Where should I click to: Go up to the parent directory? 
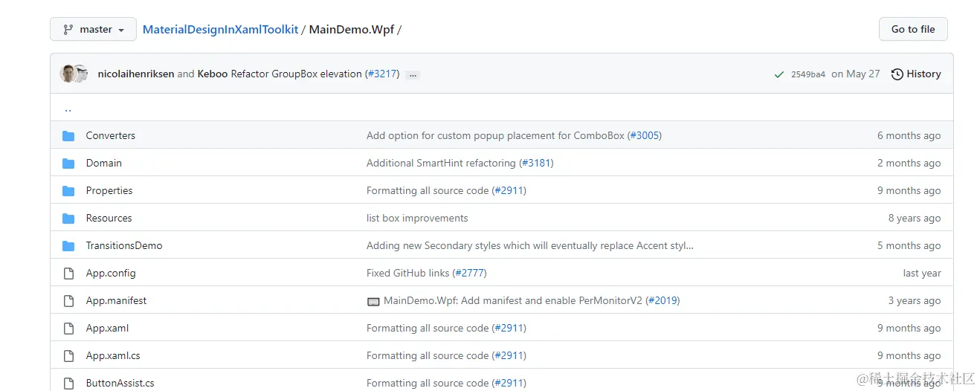[x=68, y=109]
